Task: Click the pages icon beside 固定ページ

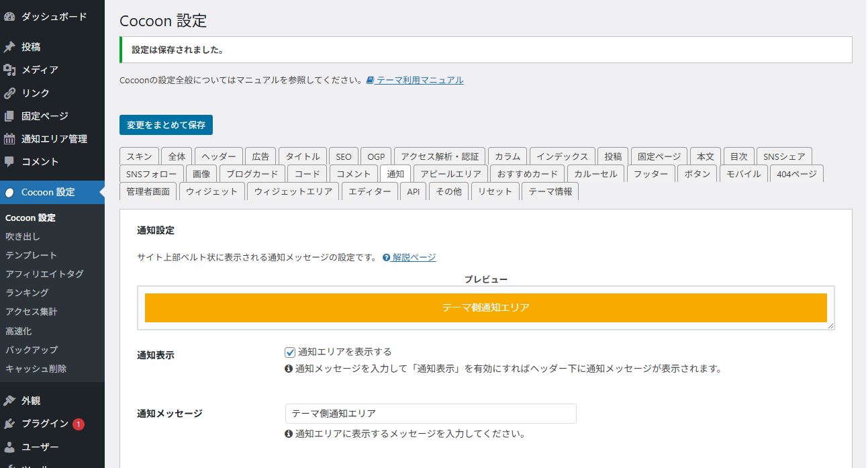Action: pyautogui.click(x=9, y=115)
